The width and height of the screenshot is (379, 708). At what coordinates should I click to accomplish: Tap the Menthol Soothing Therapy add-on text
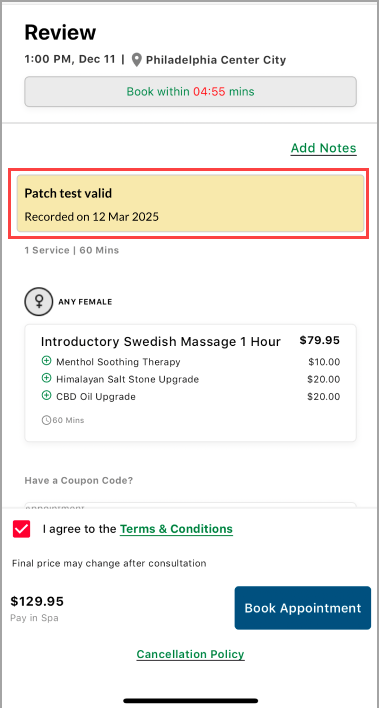pos(118,362)
